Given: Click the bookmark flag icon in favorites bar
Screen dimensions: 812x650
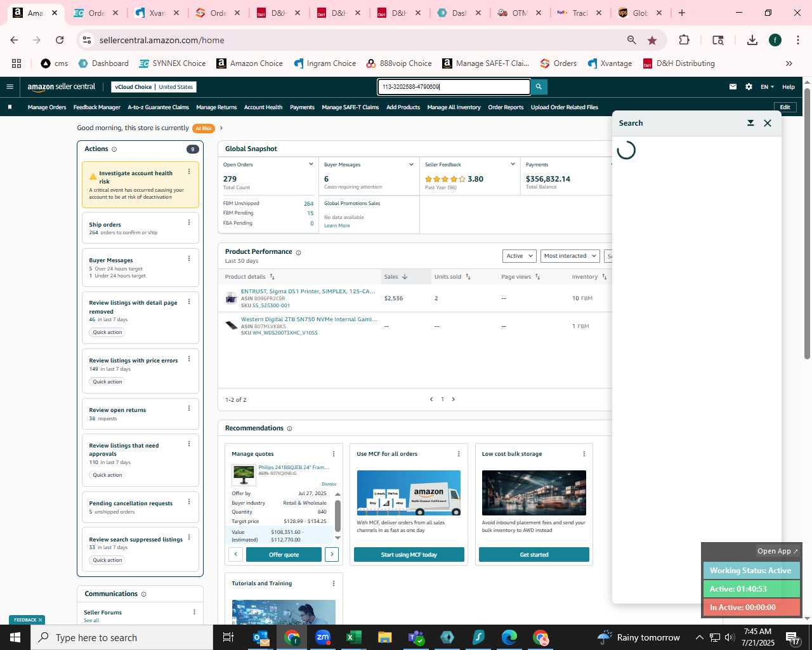Looking at the screenshot, I should tap(10, 107).
